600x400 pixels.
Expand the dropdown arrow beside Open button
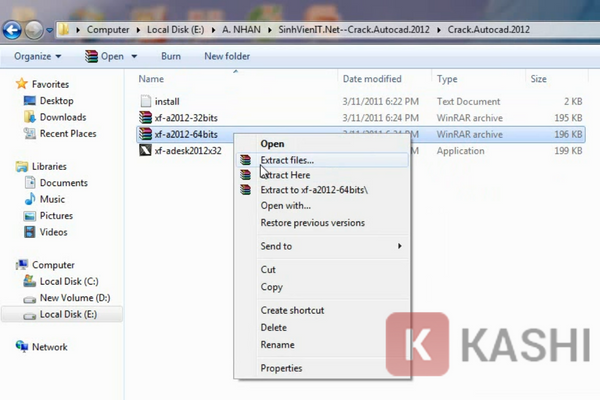point(134,57)
